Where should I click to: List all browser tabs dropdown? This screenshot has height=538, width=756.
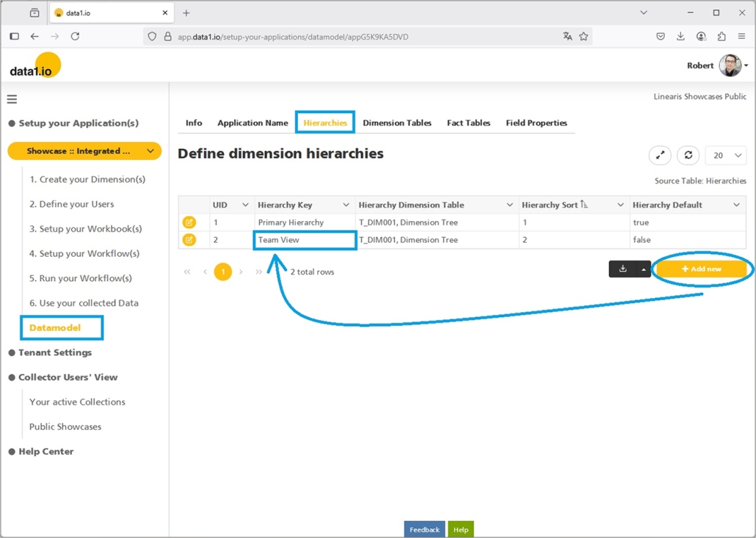[644, 13]
